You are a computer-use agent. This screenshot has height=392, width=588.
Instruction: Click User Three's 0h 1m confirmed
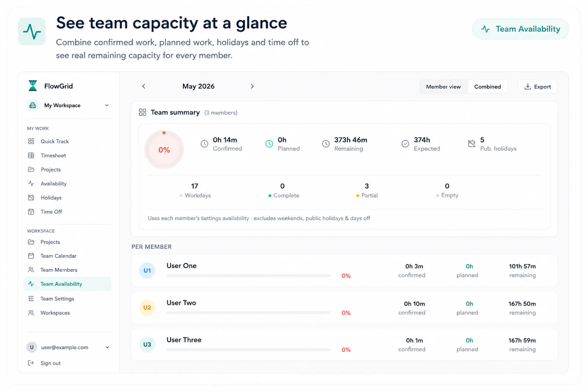coord(412,345)
